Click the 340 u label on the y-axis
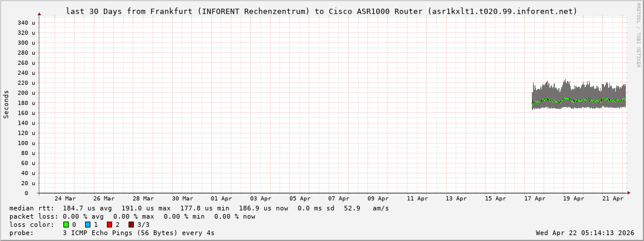Image resolution: width=644 pixels, height=241 pixels. click(26, 22)
